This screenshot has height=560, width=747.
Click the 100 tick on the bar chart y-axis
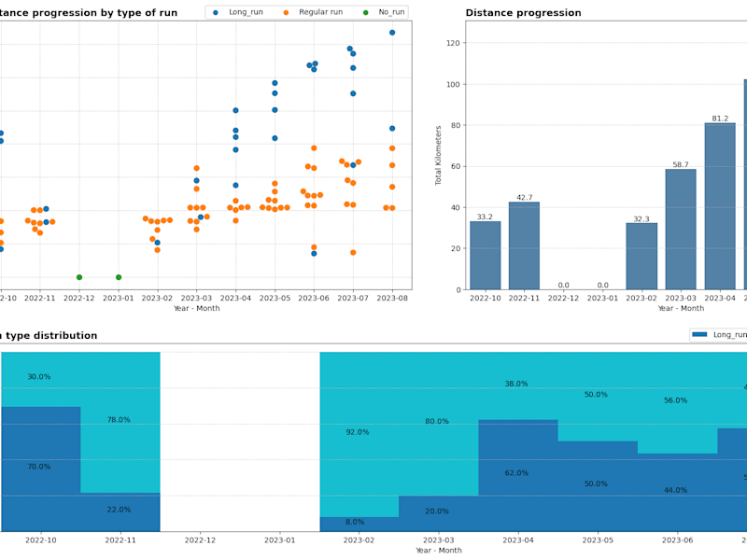coord(453,84)
